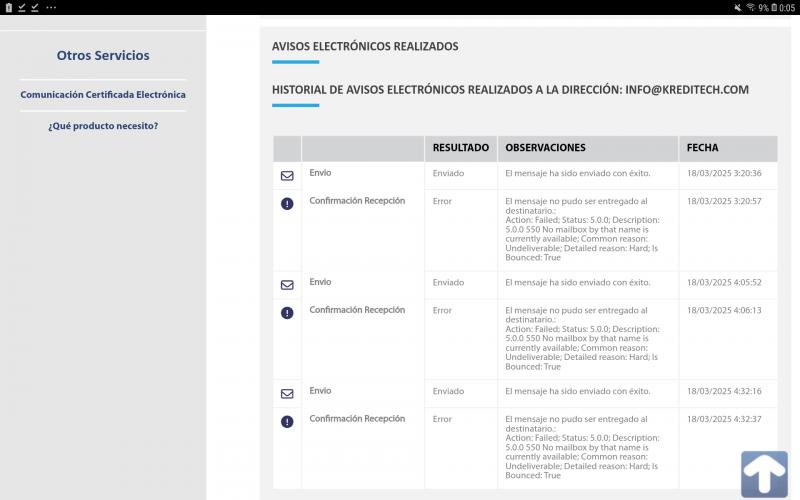Viewport: 800px width, 500px height.
Task: Click success message in 3:20:36 row
Action: coord(578,173)
